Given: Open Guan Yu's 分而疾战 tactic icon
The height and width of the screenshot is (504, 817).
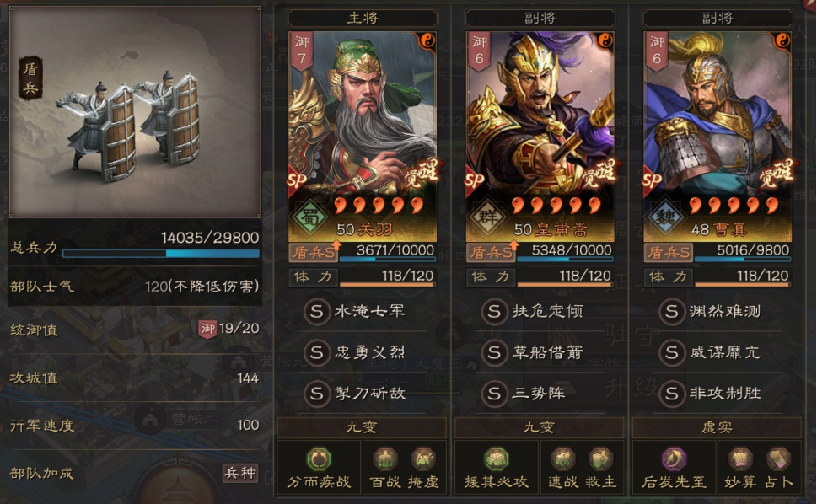Looking at the screenshot, I should (x=319, y=459).
